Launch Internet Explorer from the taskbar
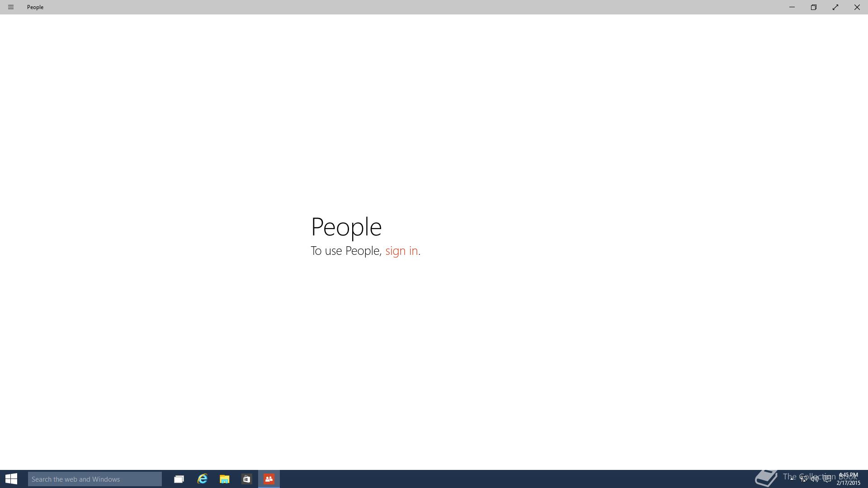This screenshot has width=868, height=488. (202, 479)
